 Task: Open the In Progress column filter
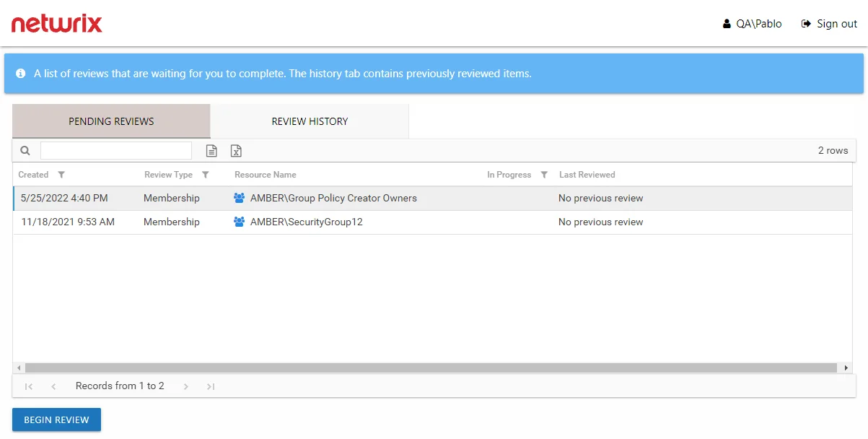[544, 175]
